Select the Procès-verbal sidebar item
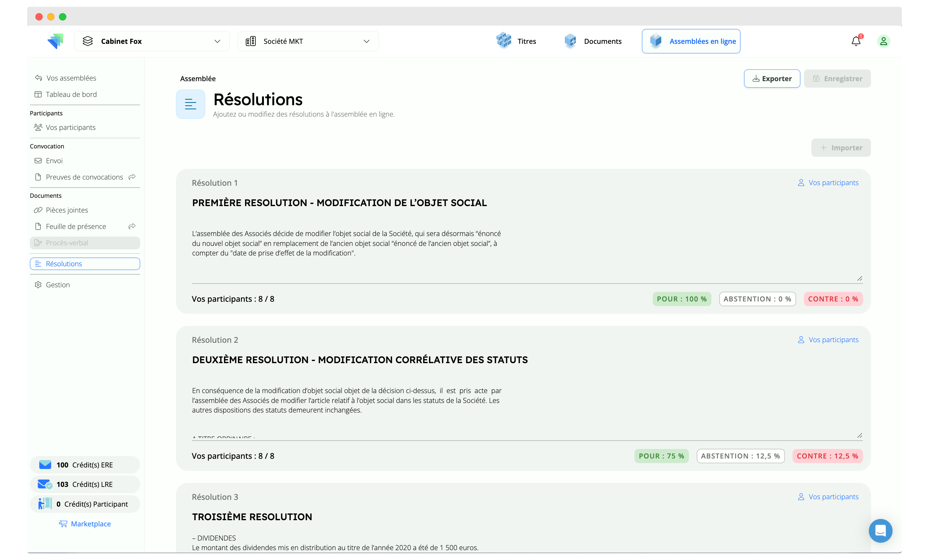Viewport: 929px width, 560px height. (x=85, y=243)
